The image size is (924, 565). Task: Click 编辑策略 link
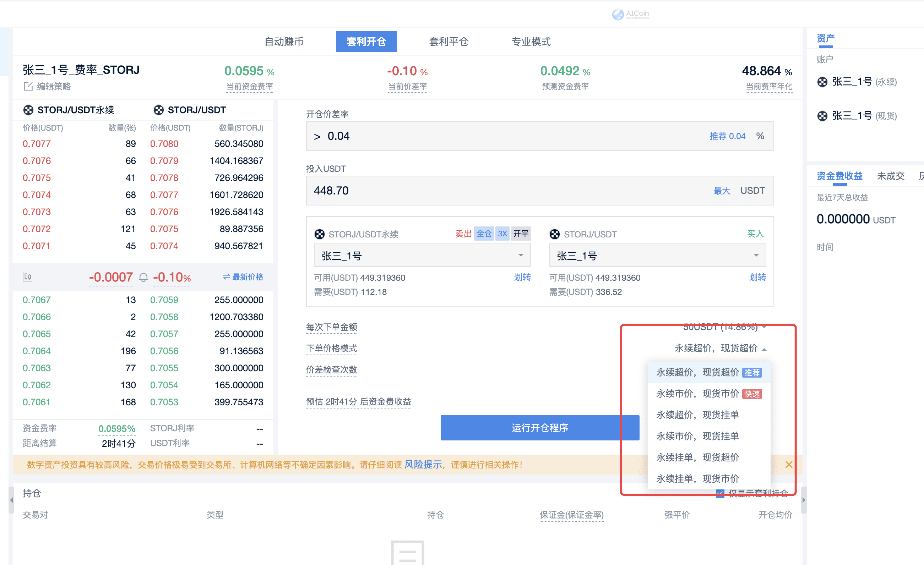coord(54,87)
